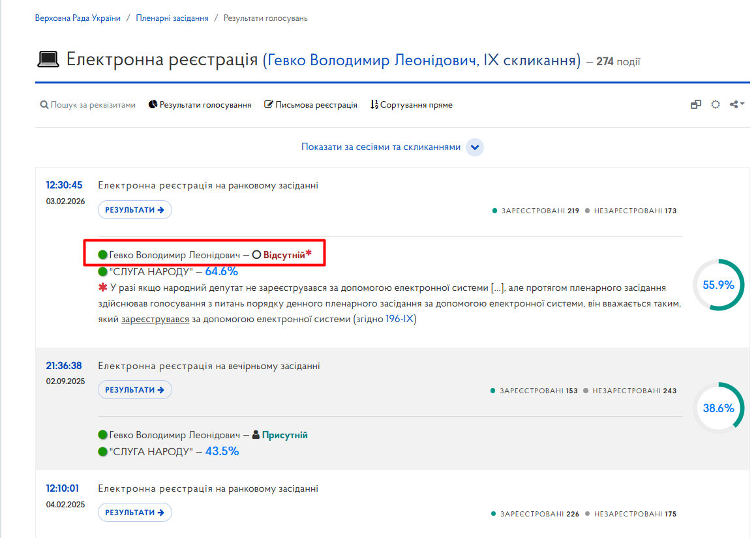Viewport: 756px width, 538px height.
Task: Click the laptop icon beside Електронна реєстрація
Action: point(48,59)
